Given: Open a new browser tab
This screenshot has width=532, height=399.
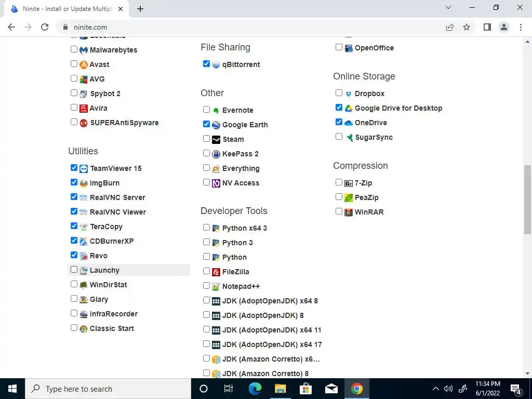Looking at the screenshot, I should coord(140,9).
